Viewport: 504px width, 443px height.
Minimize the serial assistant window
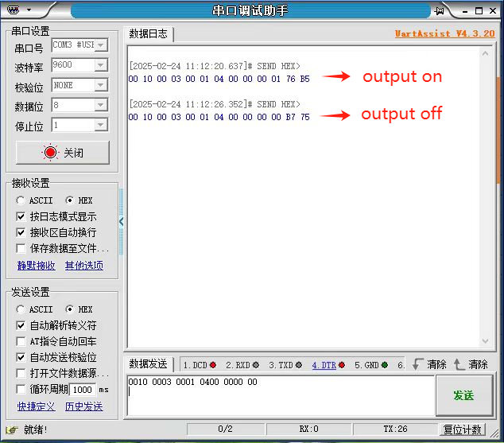465,12
